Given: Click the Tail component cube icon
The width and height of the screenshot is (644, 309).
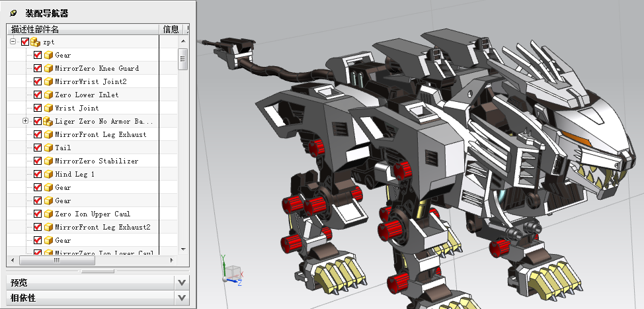Looking at the screenshot, I should 48,148.
